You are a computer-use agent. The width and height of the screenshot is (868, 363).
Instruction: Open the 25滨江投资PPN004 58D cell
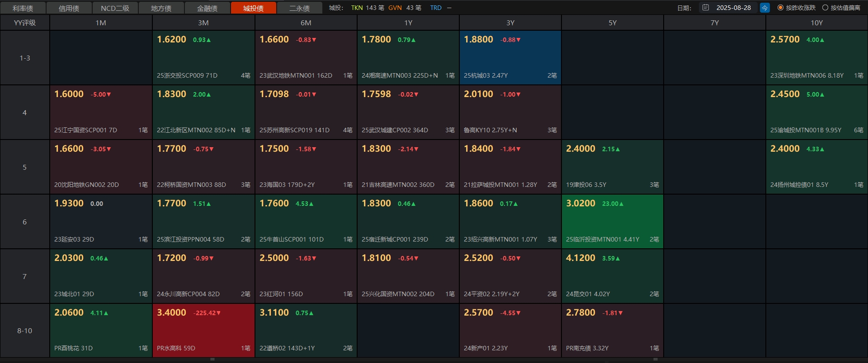[203, 222]
